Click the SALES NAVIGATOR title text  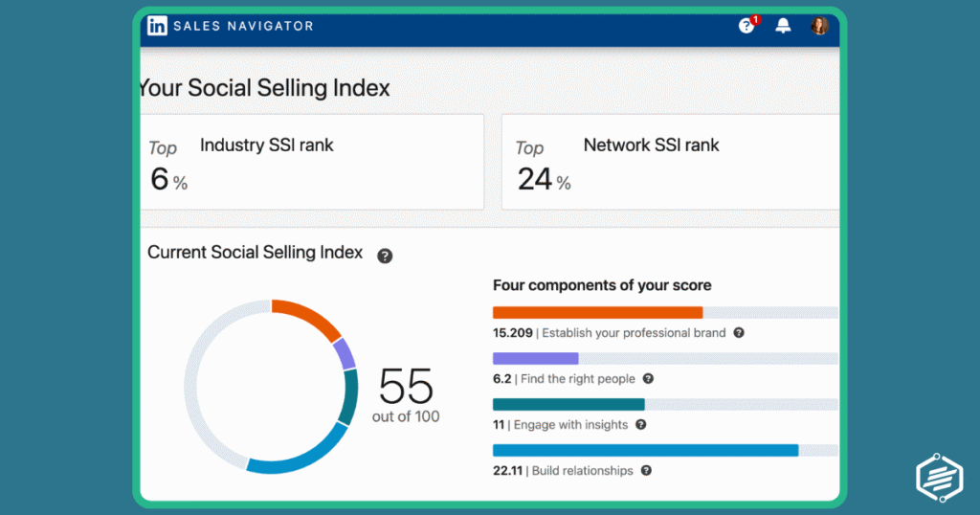click(243, 26)
